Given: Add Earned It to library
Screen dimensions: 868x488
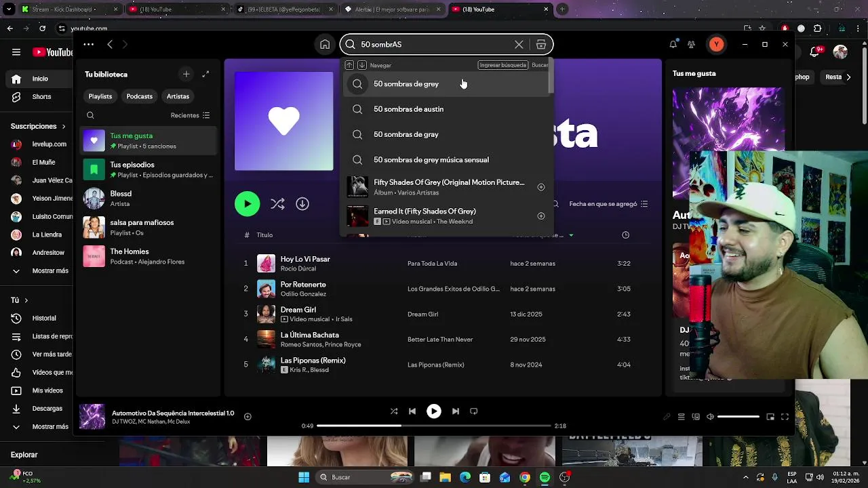Looking at the screenshot, I should pos(541,216).
